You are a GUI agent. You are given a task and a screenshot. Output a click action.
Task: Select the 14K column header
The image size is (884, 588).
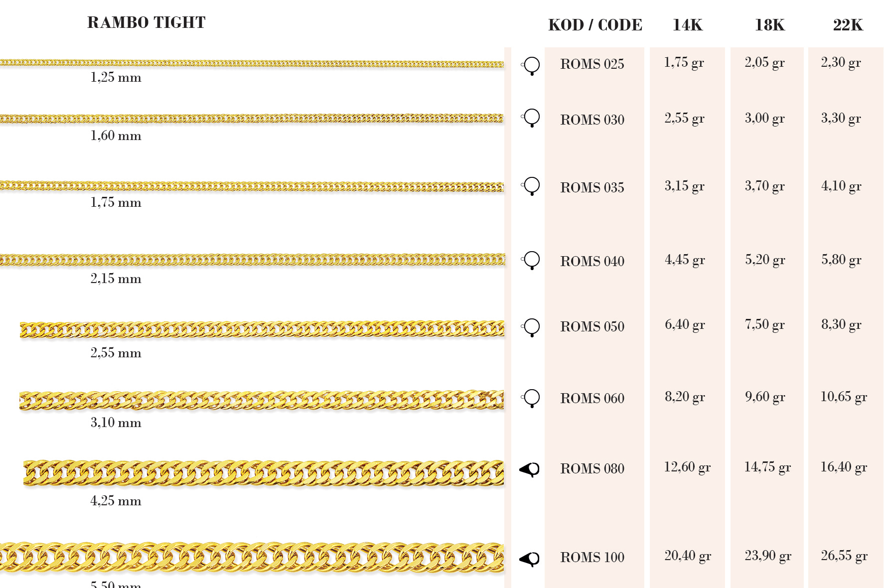(687, 25)
